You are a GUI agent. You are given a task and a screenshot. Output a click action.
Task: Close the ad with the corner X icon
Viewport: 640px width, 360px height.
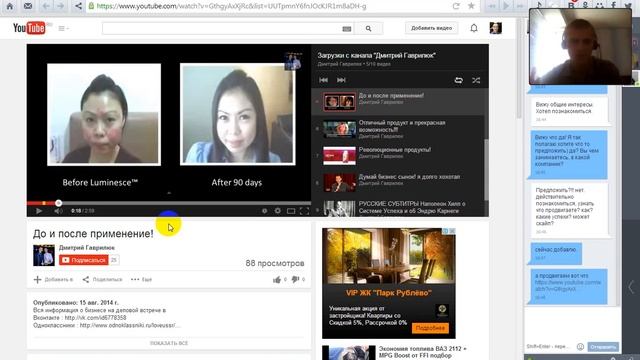pos(452,231)
